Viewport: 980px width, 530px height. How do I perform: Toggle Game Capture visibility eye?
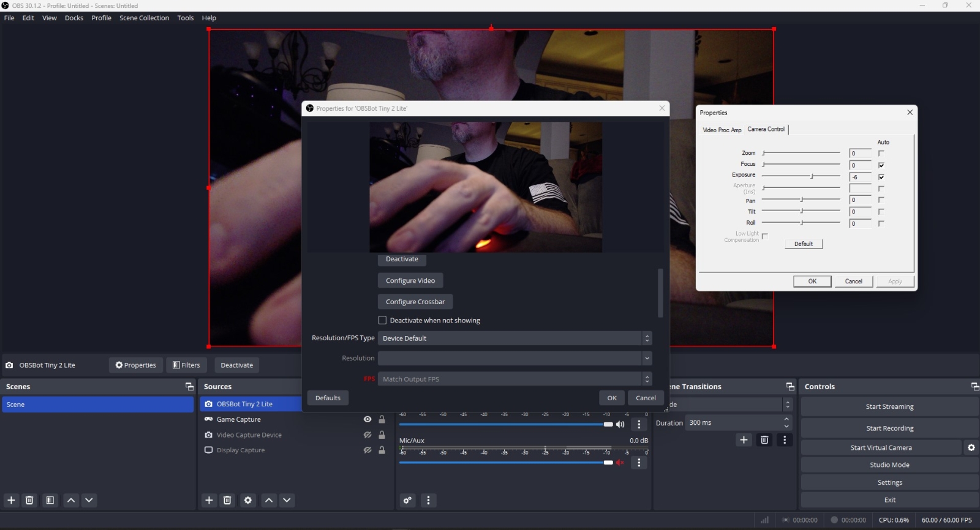367,419
